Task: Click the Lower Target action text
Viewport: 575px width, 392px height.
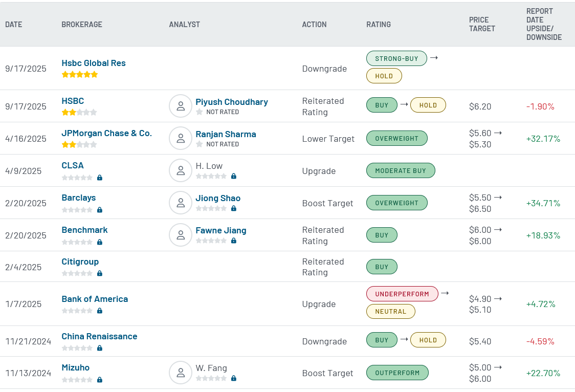Action: [x=328, y=139]
